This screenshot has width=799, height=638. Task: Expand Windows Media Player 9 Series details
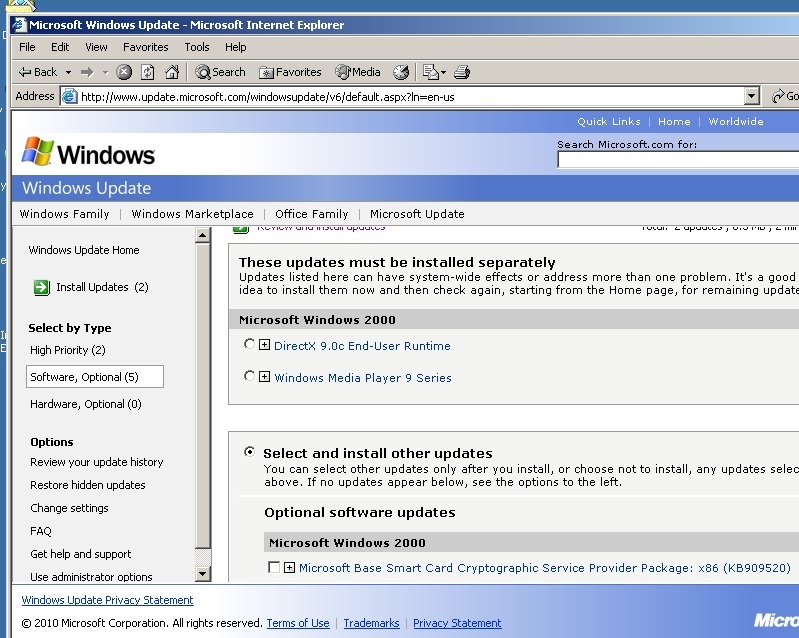coord(264,377)
